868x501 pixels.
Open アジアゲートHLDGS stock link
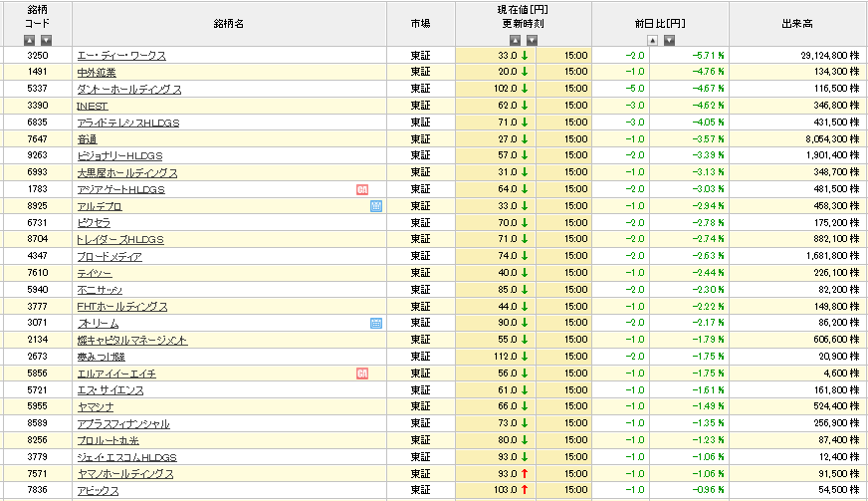(x=120, y=189)
